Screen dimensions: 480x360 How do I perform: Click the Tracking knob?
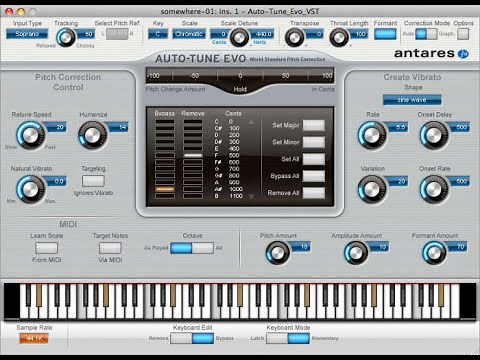[66, 38]
